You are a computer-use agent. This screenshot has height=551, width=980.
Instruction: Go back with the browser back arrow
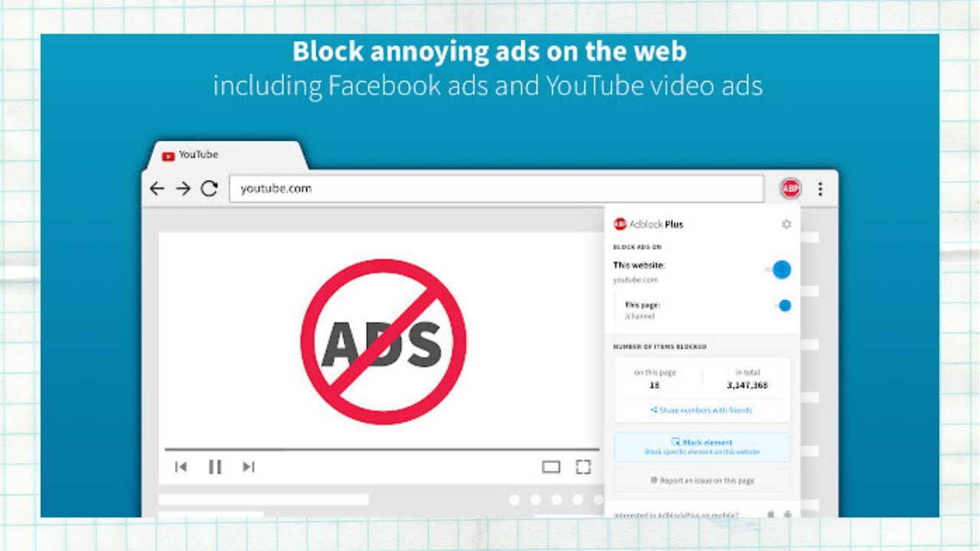[157, 188]
